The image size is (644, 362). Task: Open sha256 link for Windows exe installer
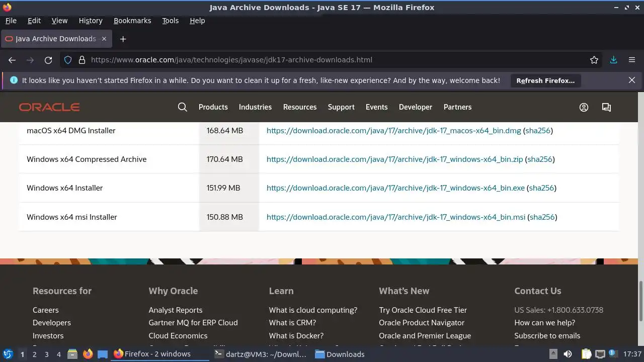coord(541,188)
